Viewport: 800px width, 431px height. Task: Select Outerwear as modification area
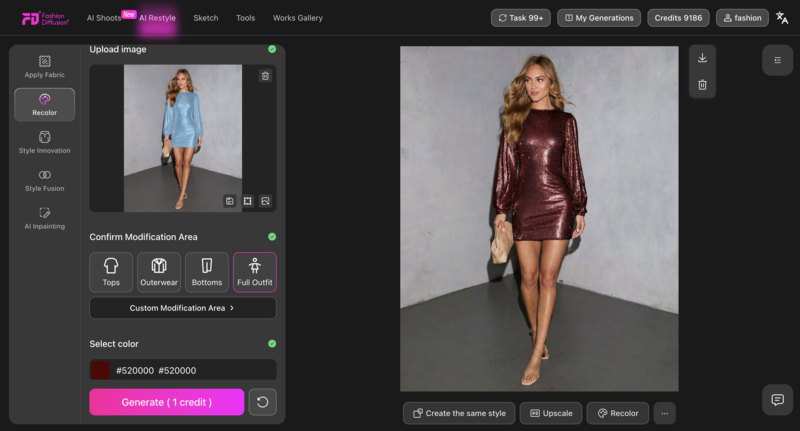pos(159,272)
